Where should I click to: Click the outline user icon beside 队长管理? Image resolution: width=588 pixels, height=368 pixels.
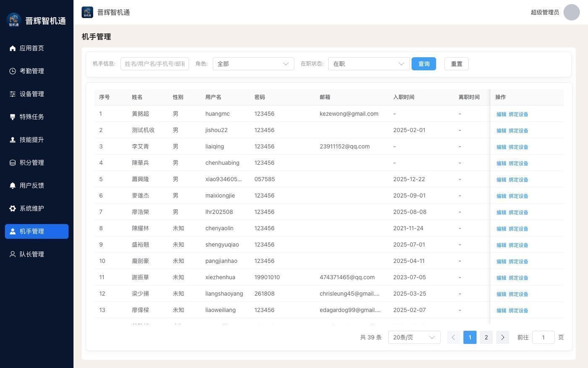coord(13,254)
